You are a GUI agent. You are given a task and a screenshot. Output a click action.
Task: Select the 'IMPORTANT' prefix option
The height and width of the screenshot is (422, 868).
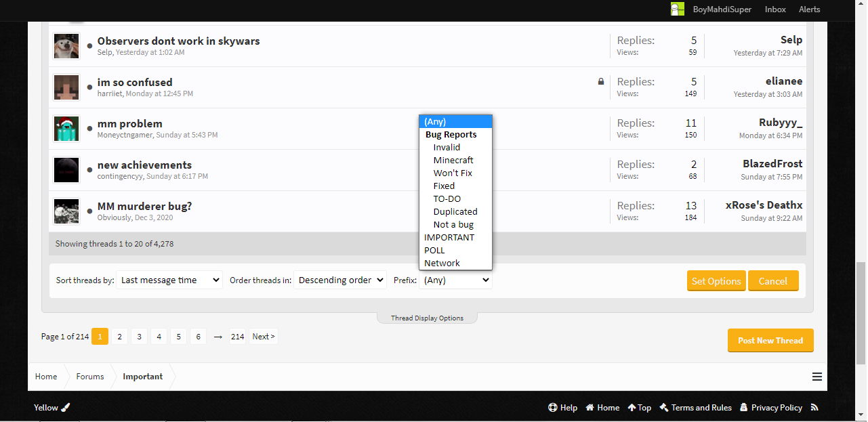point(455,238)
